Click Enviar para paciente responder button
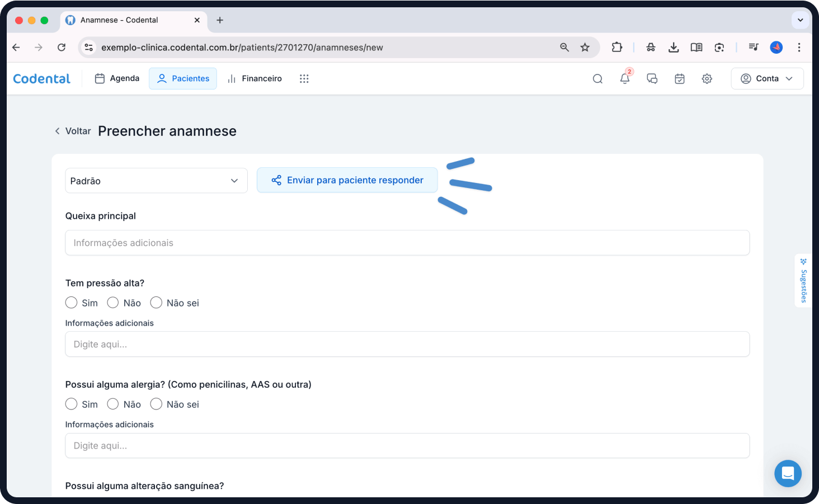 click(x=347, y=180)
